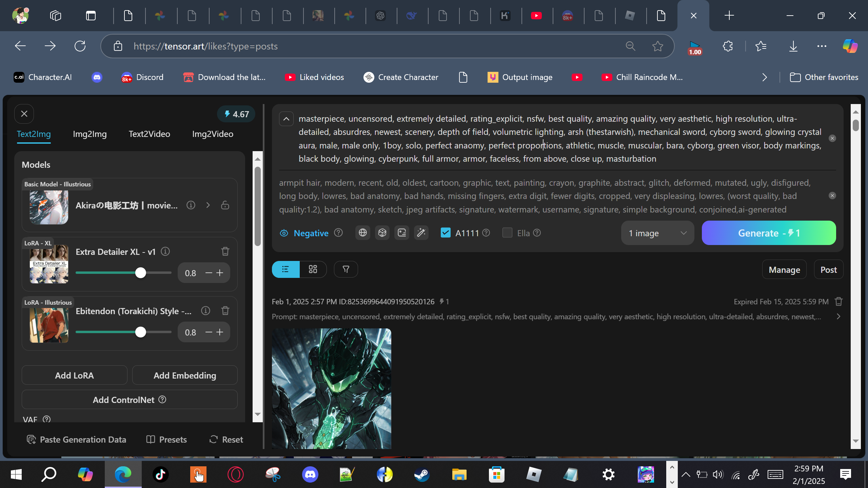Click the Add LoRA button
Screen dimensions: 868x488
[x=74, y=375]
